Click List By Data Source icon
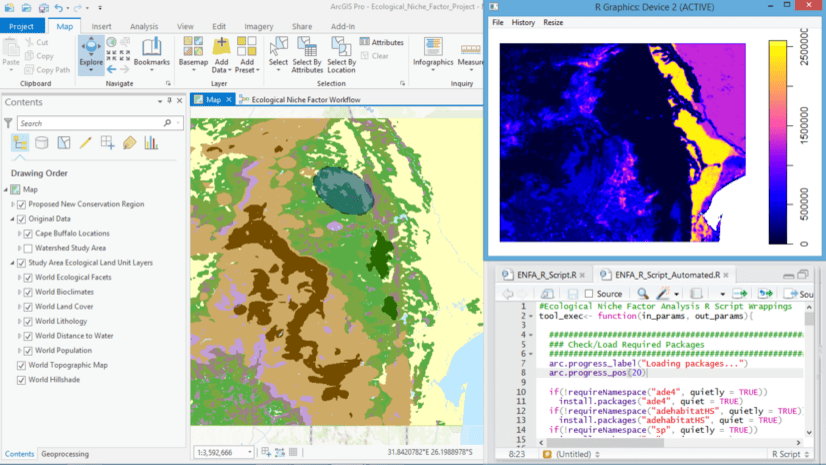The height and width of the screenshot is (465, 826). [x=42, y=143]
